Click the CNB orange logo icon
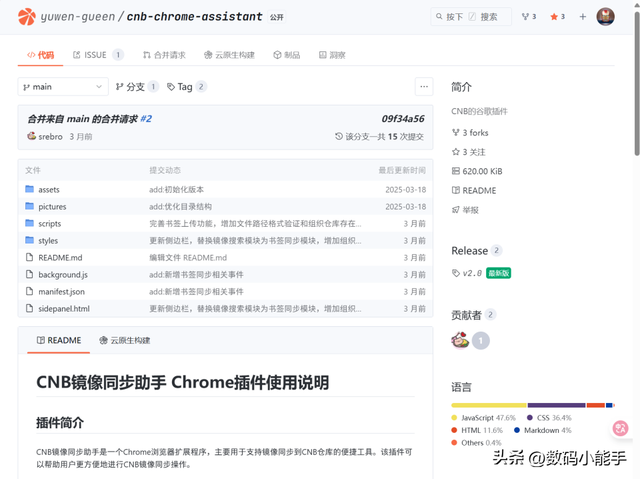The image size is (640, 479). pos(27,17)
